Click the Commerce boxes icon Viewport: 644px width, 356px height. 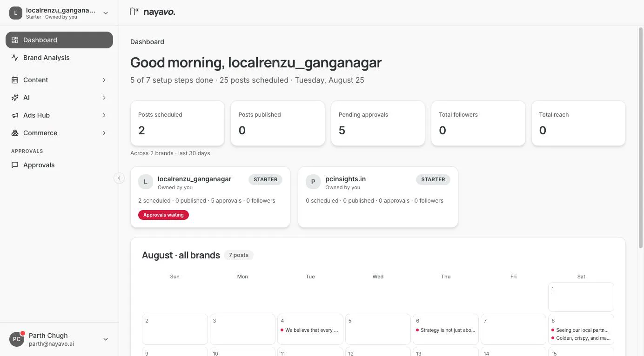[x=15, y=133]
